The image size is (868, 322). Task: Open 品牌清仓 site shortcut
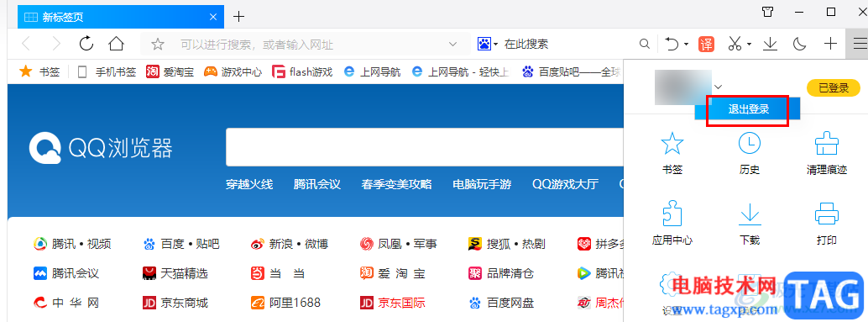point(501,273)
